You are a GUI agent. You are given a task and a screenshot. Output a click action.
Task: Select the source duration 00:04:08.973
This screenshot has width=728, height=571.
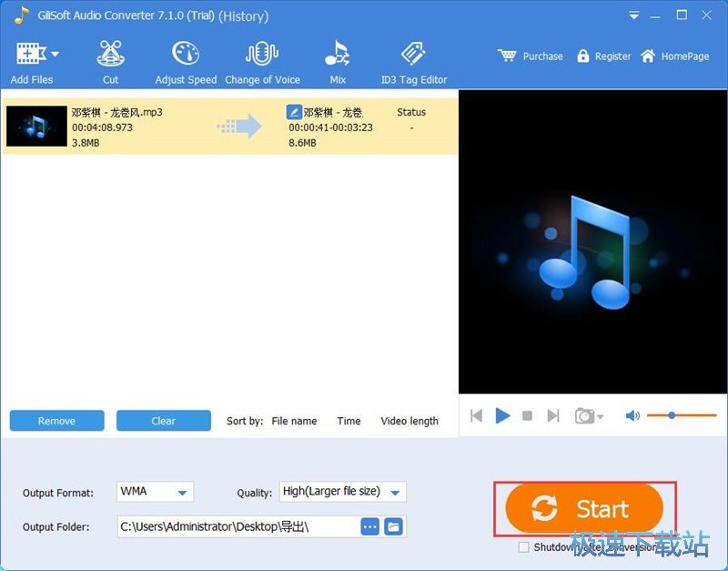coord(102,127)
